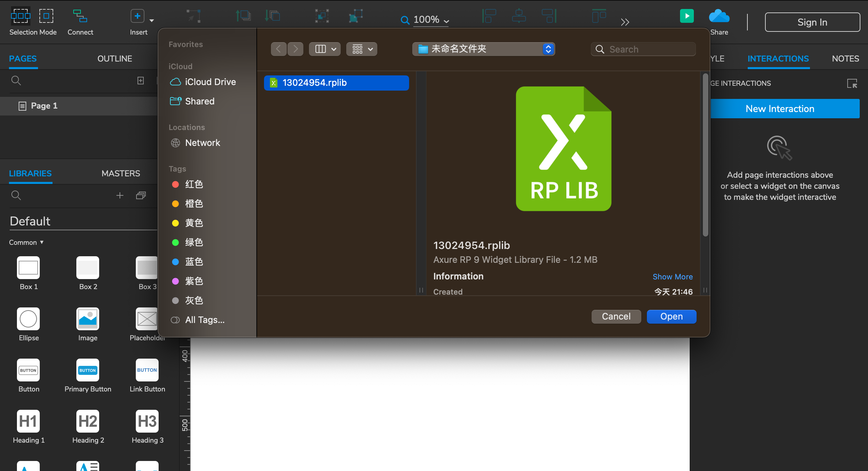The image size is (868, 471).
Task: Select the Heading 1 widget
Action: coord(28,426)
